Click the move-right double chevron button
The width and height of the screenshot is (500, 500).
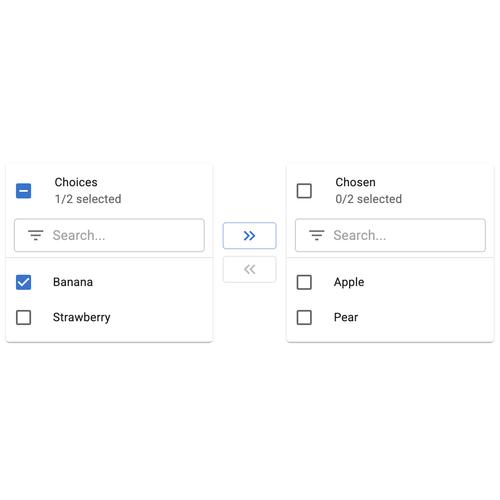[249, 236]
